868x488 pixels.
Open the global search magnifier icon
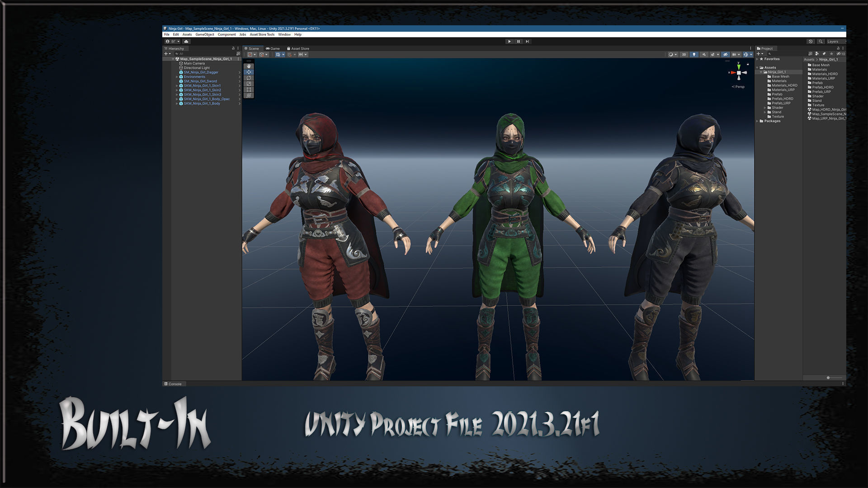[820, 42]
